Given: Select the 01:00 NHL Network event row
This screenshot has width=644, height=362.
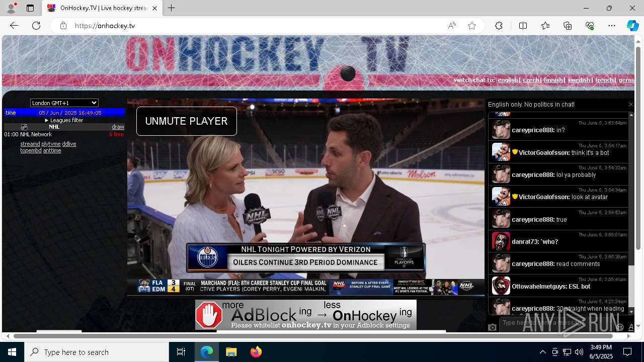Looking at the screenshot, I should point(64,134).
